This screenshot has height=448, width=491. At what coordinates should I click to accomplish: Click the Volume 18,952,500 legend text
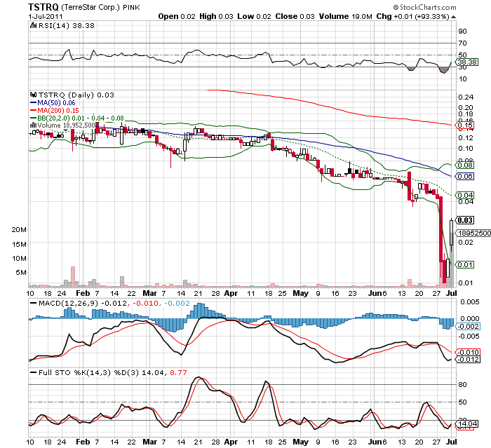point(66,125)
